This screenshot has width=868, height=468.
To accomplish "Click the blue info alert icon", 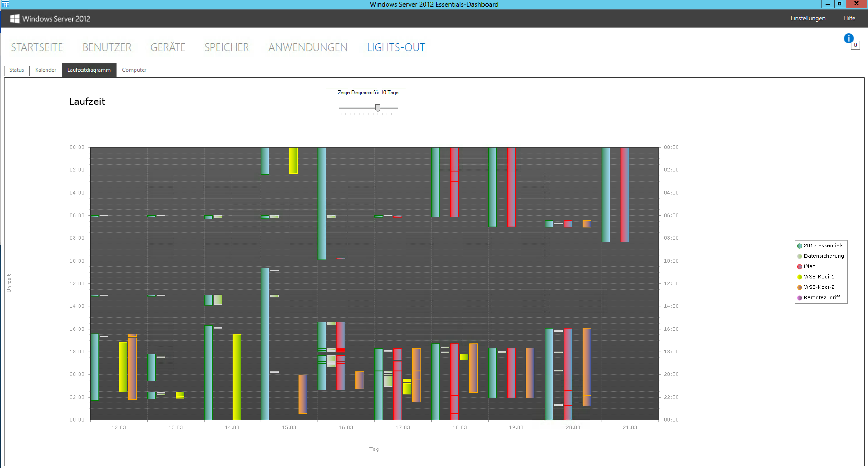I will click(x=848, y=38).
